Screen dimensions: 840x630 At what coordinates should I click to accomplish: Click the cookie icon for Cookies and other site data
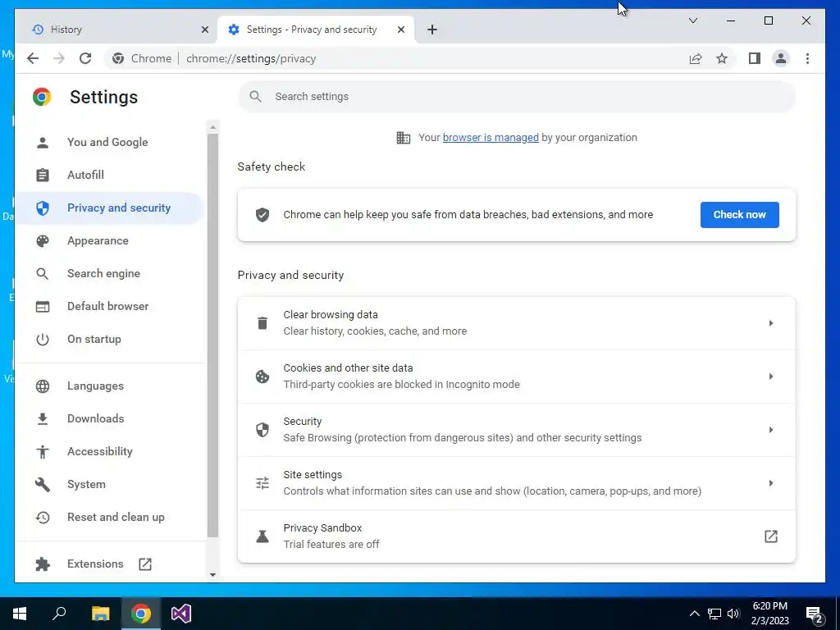coord(262,377)
